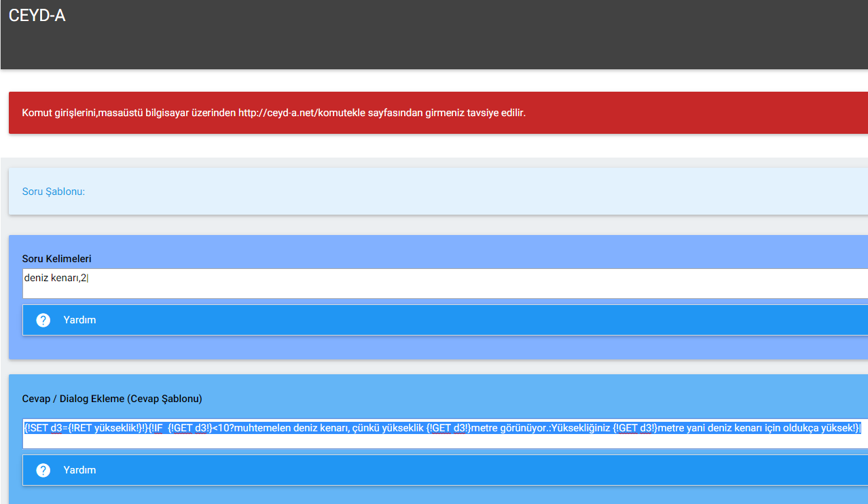The width and height of the screenshot is (868, 504).
Task: Click the question mark icon under Cevap Şablonu
Action: 43,470
